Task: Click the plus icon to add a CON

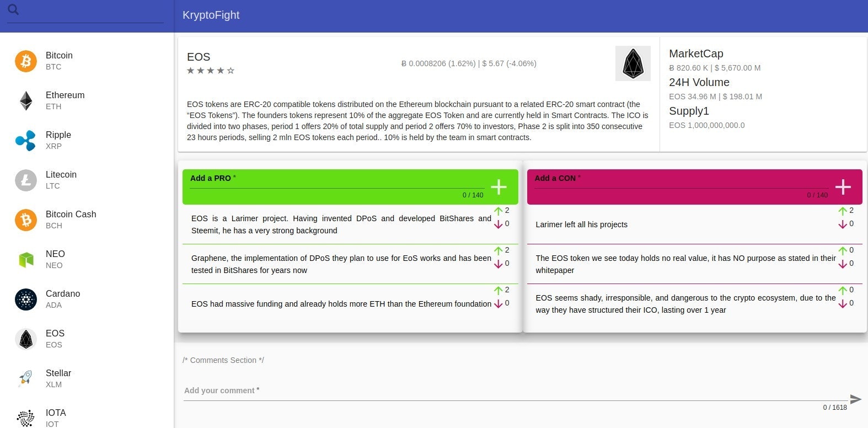Action: (843, 187)
